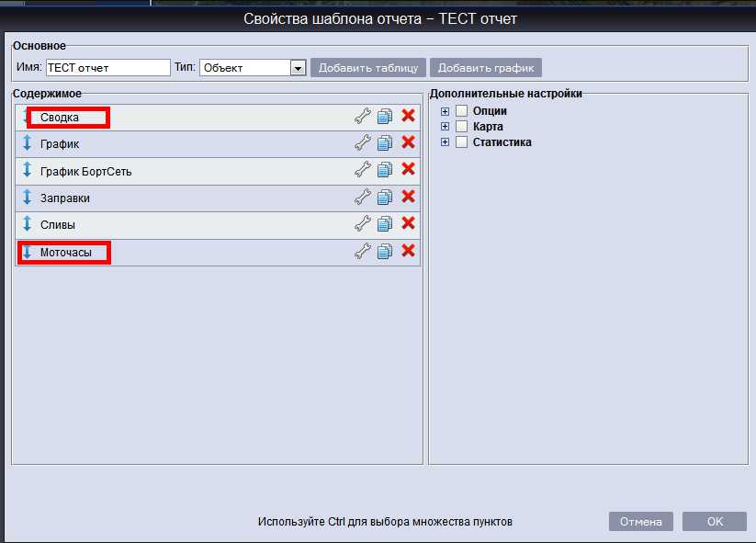Click the reorder arrow on Моточасы row
This screenshot has width=756, height=543.
tap(28, 252)
